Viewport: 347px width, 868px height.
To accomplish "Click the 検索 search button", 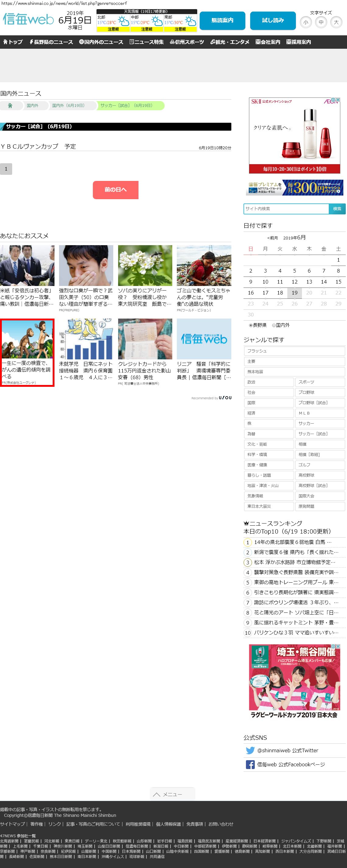I will [x=337, y=209].
